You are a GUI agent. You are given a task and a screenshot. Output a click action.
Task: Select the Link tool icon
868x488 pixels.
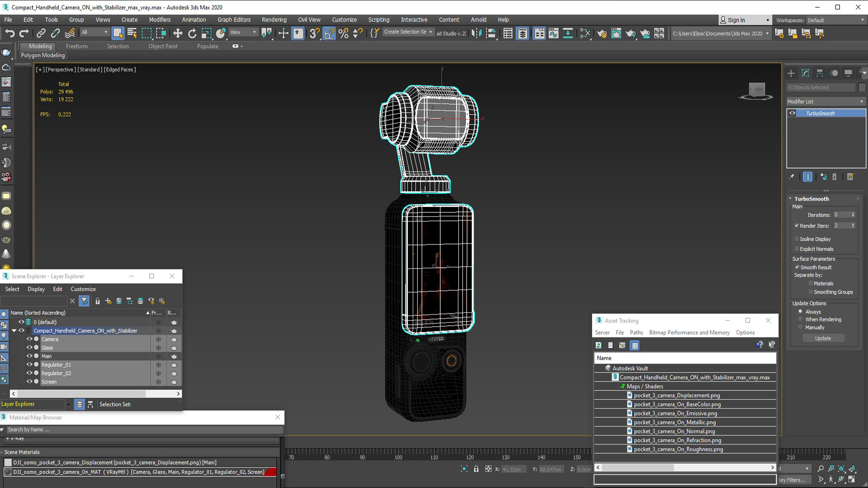coord(41,33)
